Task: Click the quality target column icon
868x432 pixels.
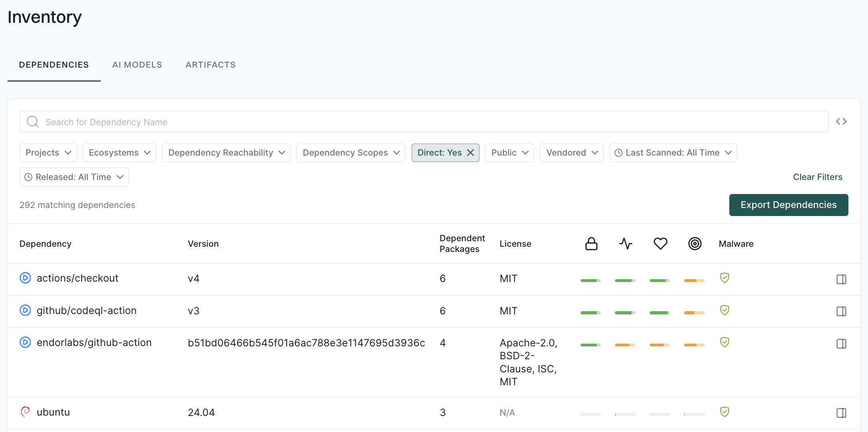Action: point(695,244)
